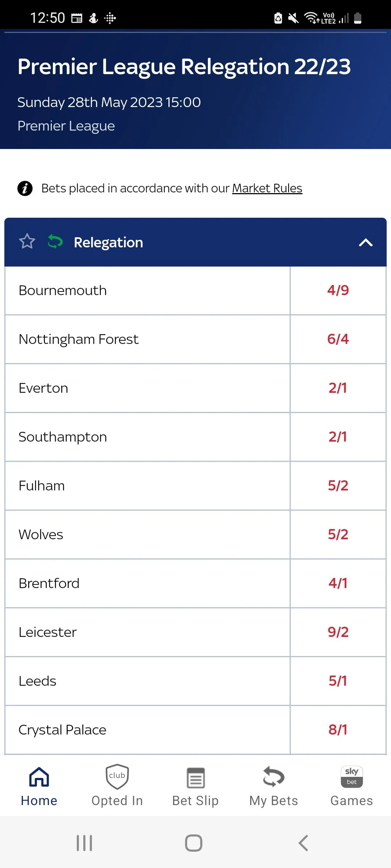Pick Everton at 2/1
Viewport: 391px width, 868px height.
click(338, 388)
